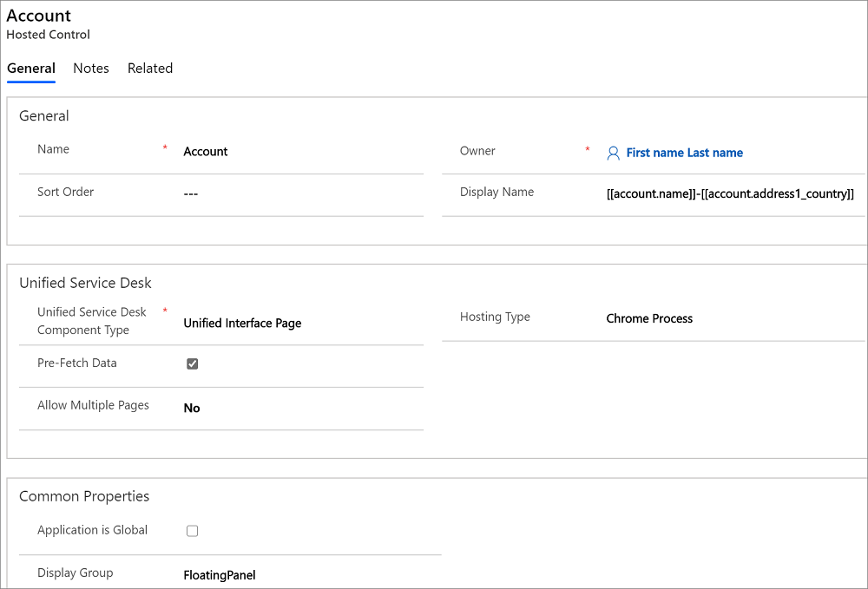
Task: Click the owner person icon
Action: click(x=613, y=154)
